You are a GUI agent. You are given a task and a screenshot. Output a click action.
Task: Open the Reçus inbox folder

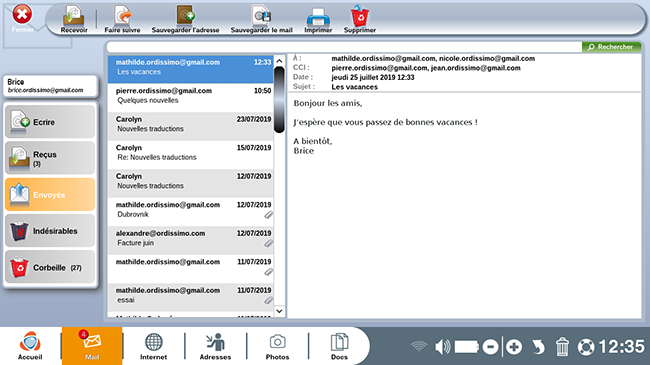50,158
